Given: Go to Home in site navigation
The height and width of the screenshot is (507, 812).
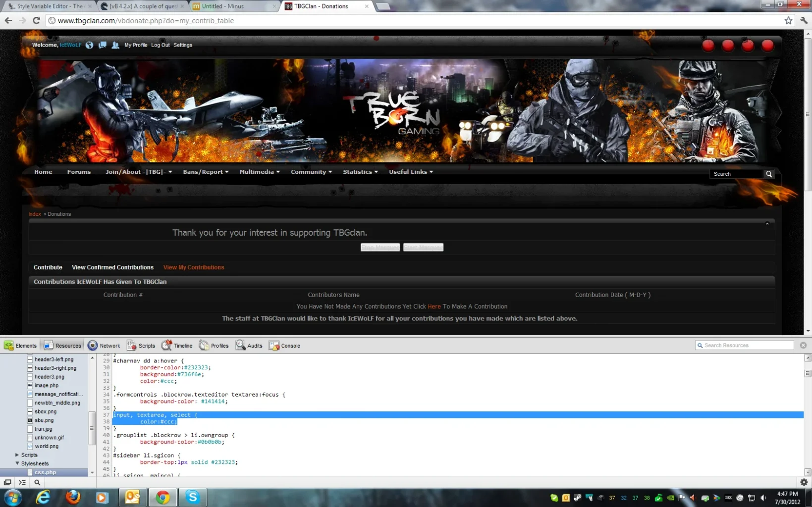Looking at the screenshot, I should point(43,172).
